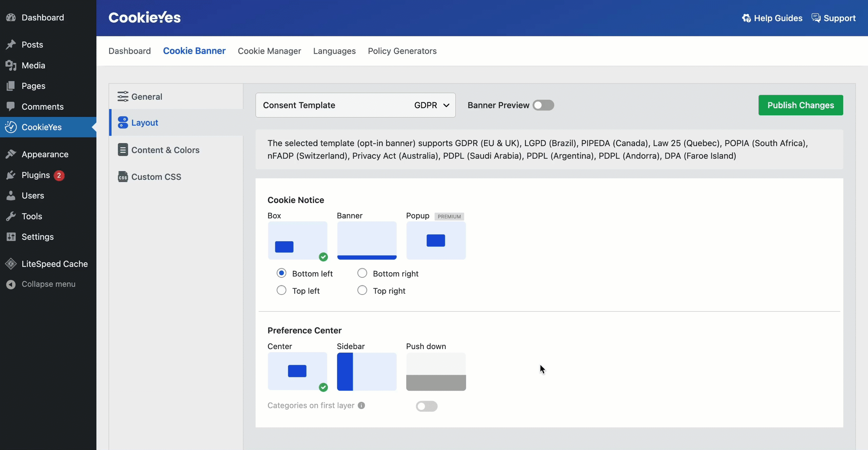Click the Settings sliders icon in sidebar

coord(11,237)
